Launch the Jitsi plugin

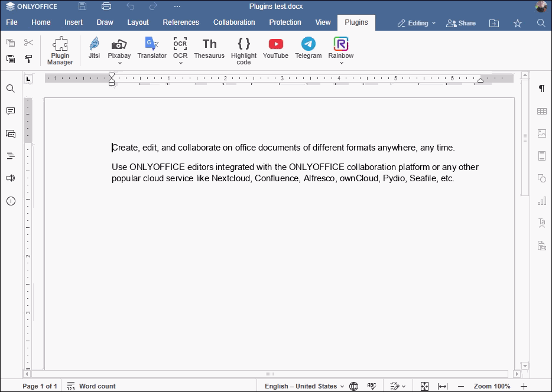pyautogui.click(x=94, y=48)
